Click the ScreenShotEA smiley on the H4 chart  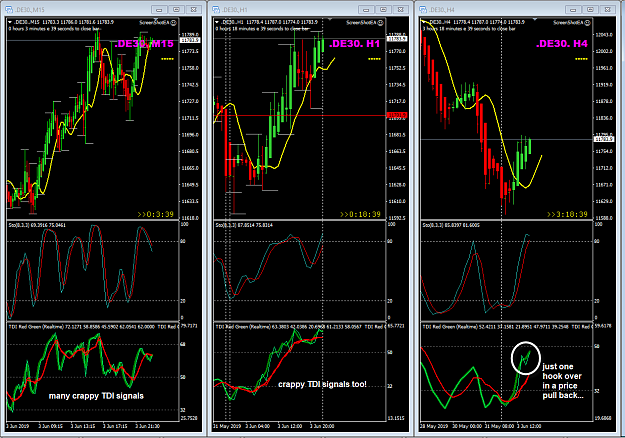point(588,23)
